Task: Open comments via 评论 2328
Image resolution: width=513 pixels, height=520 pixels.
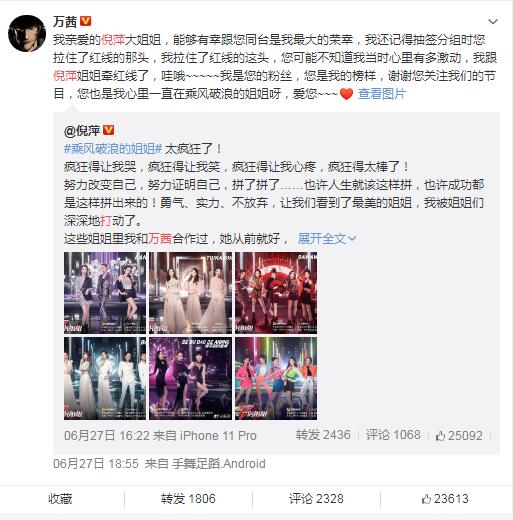Action: (x=316, y=499)
